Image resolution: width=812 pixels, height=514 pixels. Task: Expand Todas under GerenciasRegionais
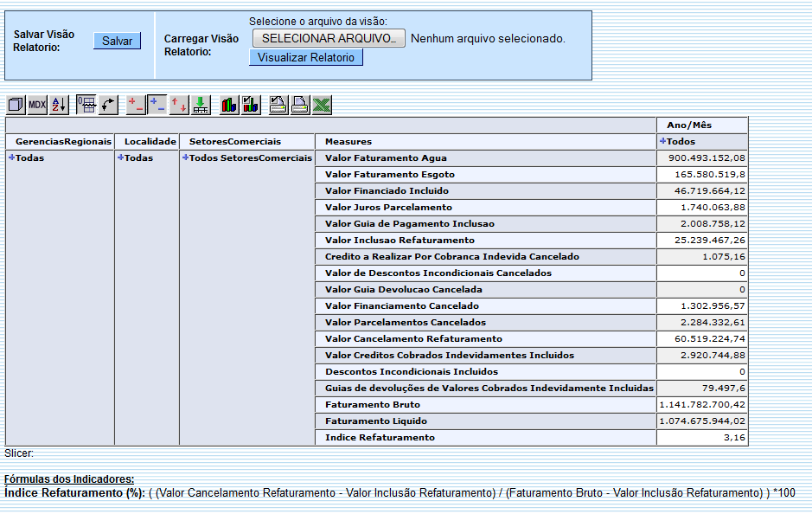click(x=14, y=157)
